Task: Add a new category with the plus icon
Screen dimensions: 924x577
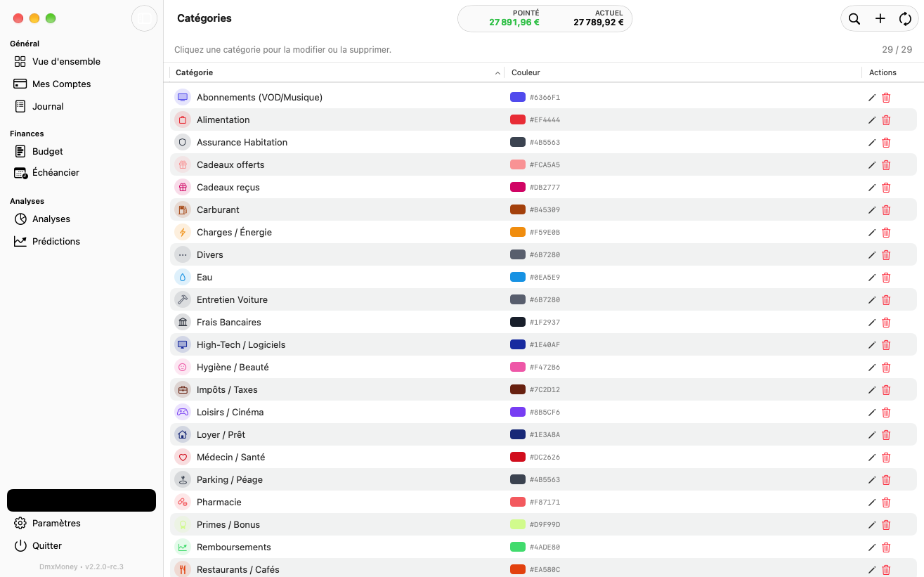Action: 880,19
